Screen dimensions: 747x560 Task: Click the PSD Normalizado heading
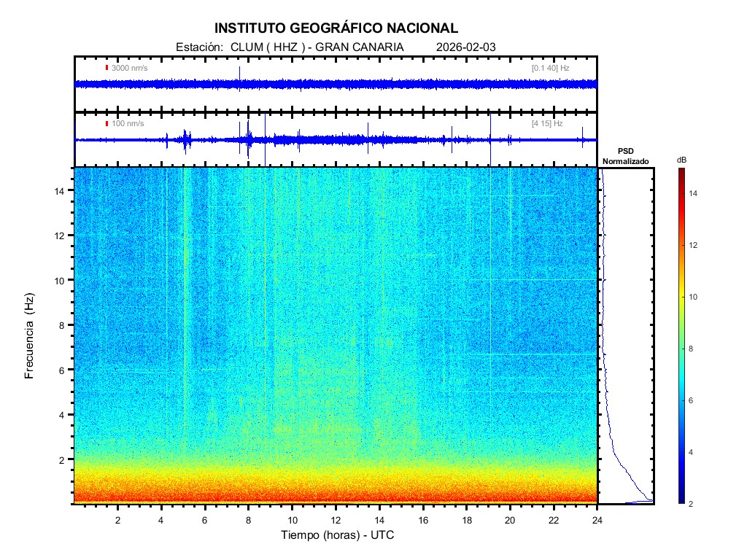[x=625, y=157]
